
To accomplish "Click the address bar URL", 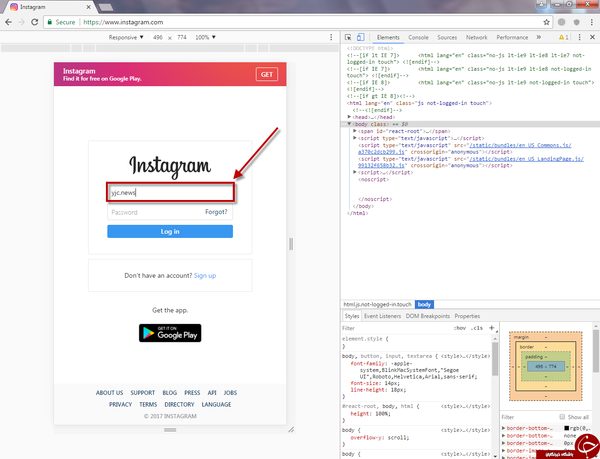I will click(x=123, y=22).
